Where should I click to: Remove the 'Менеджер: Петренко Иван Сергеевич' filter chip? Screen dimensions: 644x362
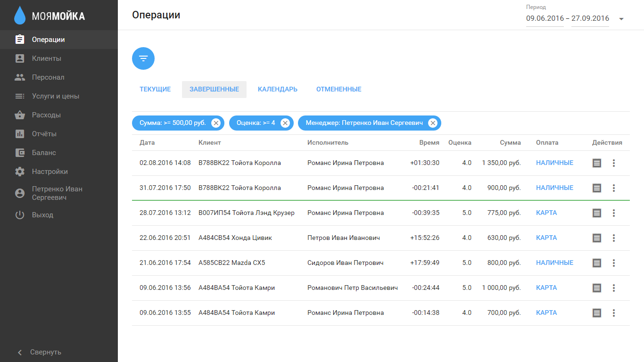pos(433,123)
